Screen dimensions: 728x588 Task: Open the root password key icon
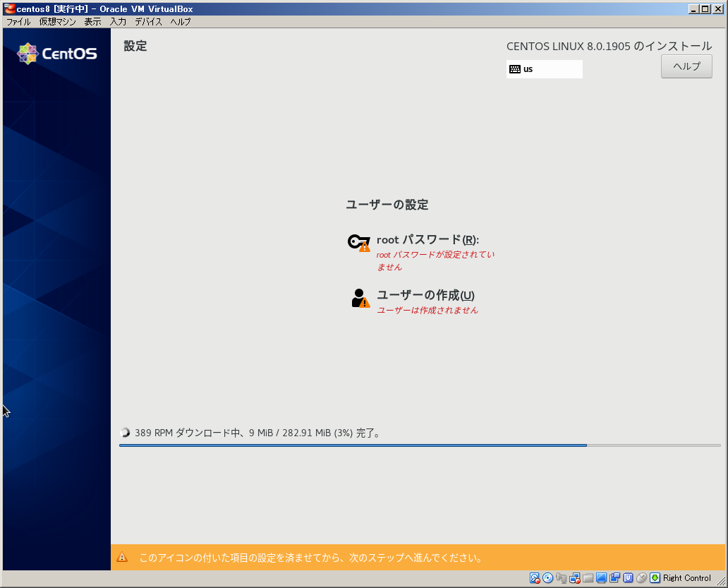pos(359,242)
